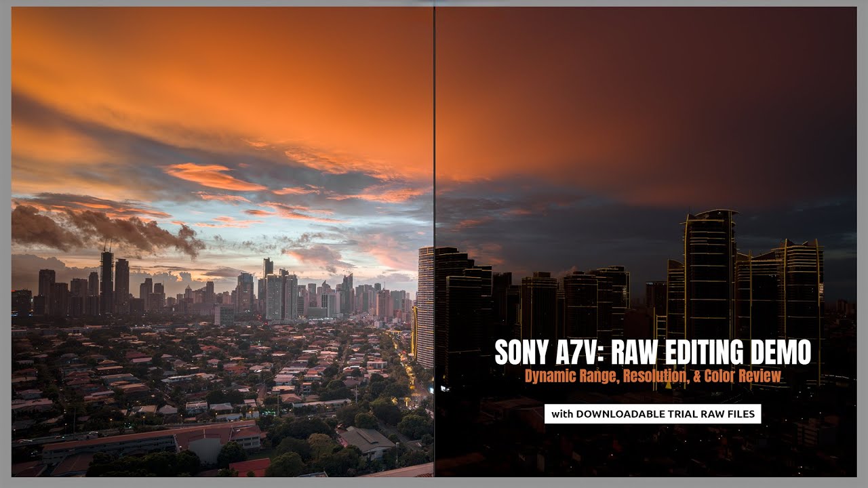Select the edited bright skyline image half
Image resolution: width=868 pixels, height=488 pixels.
click(x=222, y=241)
